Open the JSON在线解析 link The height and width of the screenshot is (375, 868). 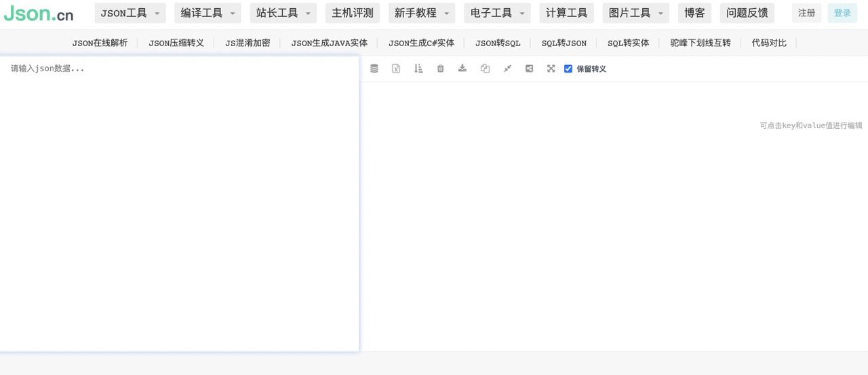click(100, 43)
